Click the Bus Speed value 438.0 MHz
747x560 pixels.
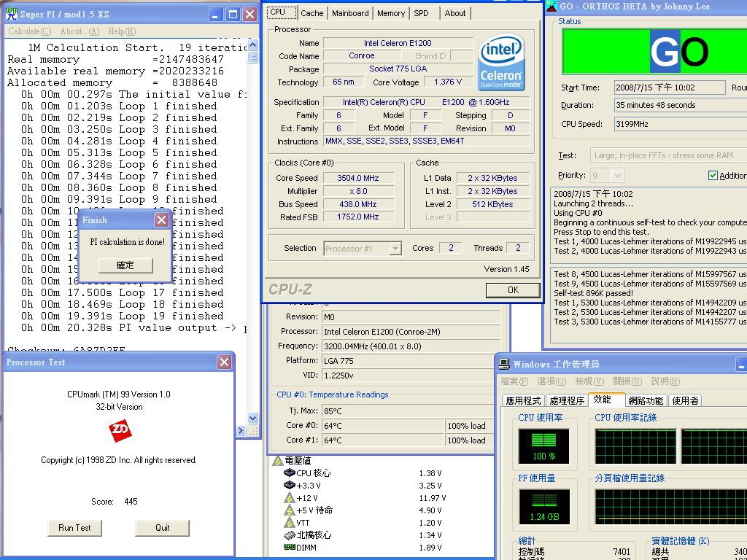[358, 204]
